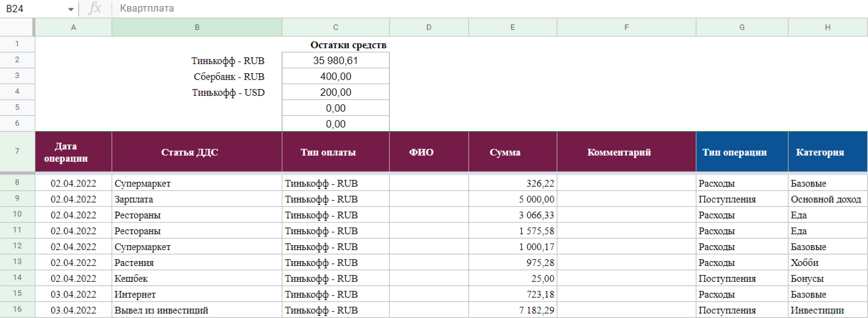868x318 pixels.
Task: Click the Расходы cell in row 13
Action: [742, 262]
